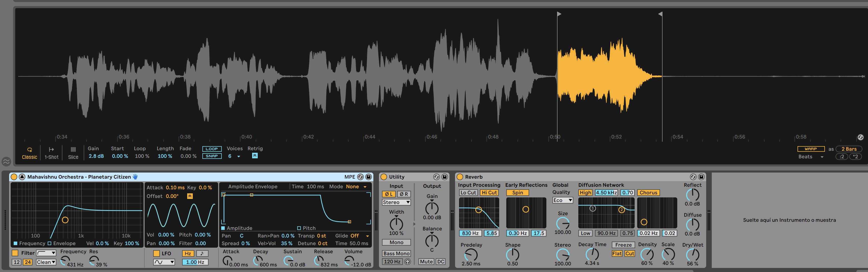Screen dimensions: 868x272
Task: Open the Reverb Quality Eco dropdown
Action: point(562,200)
